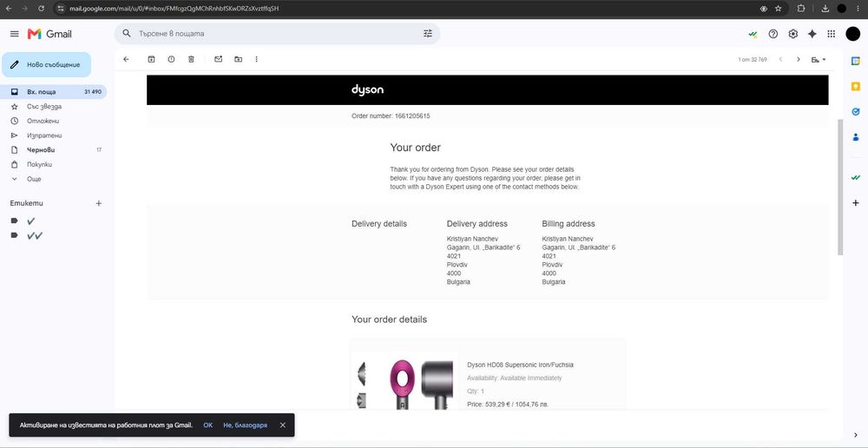Collapse side panel chevron at bottom right
Screen dimensions: 868x448
tap(857, 435)
